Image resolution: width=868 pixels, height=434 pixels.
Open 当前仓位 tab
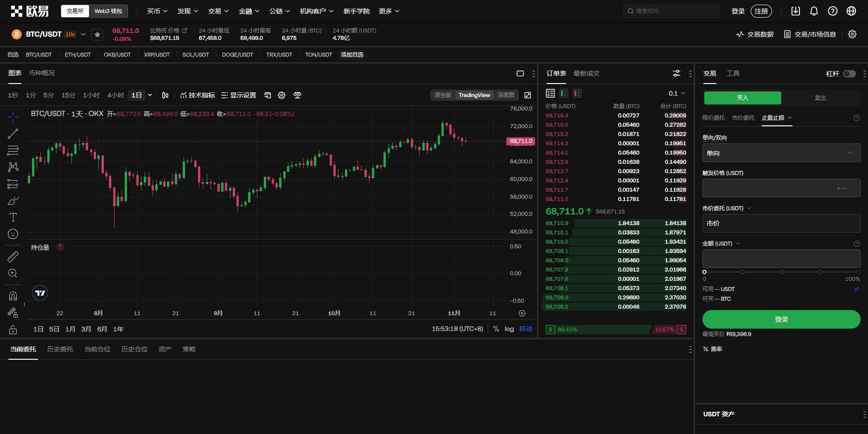coord(97,349)
